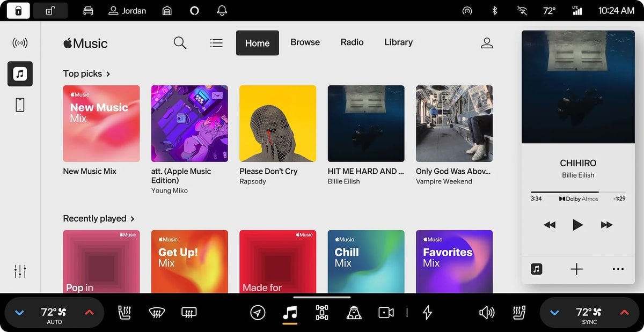Open music app in dock
Image resolution: width=644 pixels, height=332 pixels.
(290, 312)
